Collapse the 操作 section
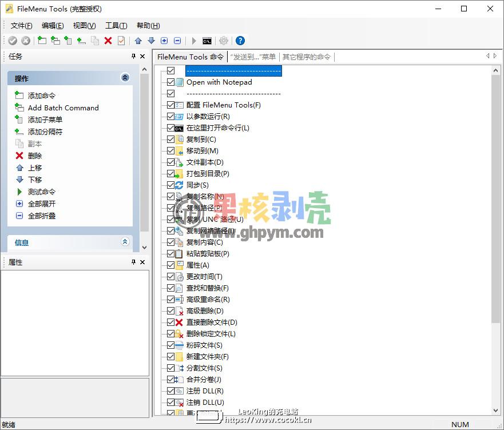The height and width of the screenshot is (430, 504). [x=125, y=77]
